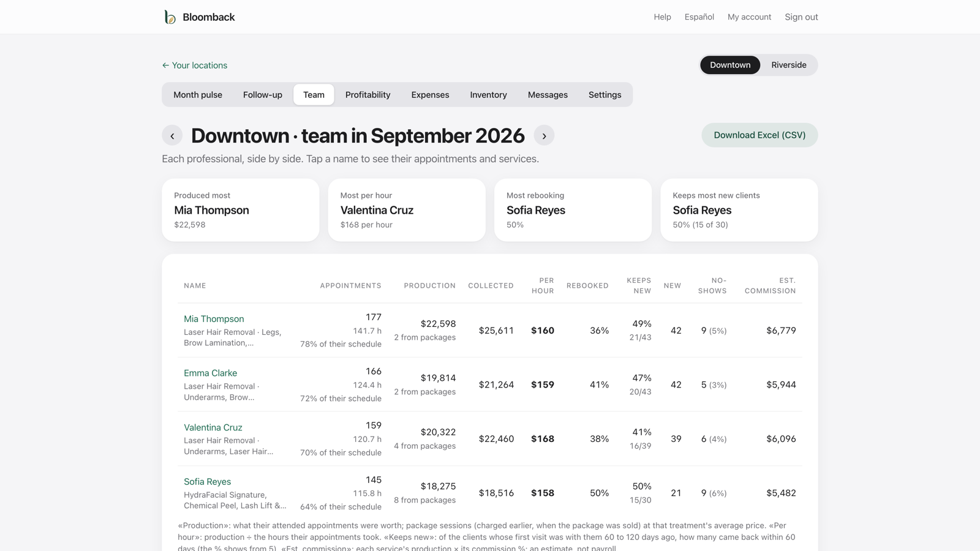Click Sofia Reyes's '8 from packages' text

(x=424, y=500)
